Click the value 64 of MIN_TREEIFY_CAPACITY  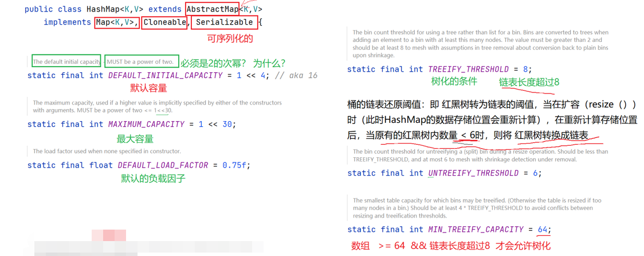543,230
